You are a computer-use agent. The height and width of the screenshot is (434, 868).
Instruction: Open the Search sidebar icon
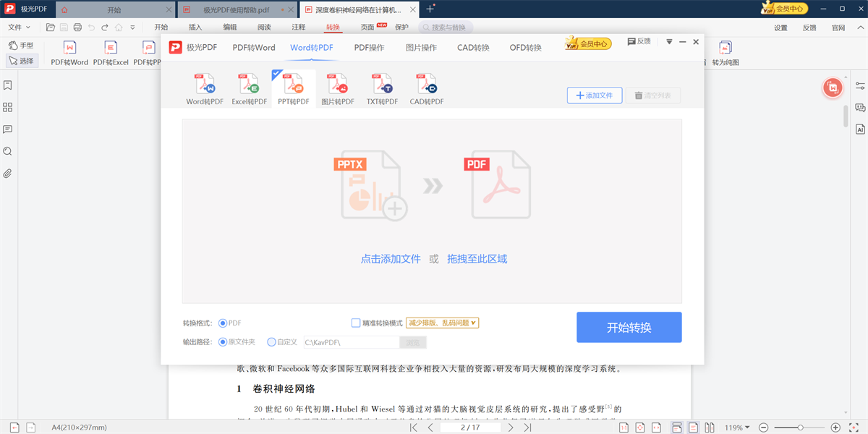(x=9, y=150)
